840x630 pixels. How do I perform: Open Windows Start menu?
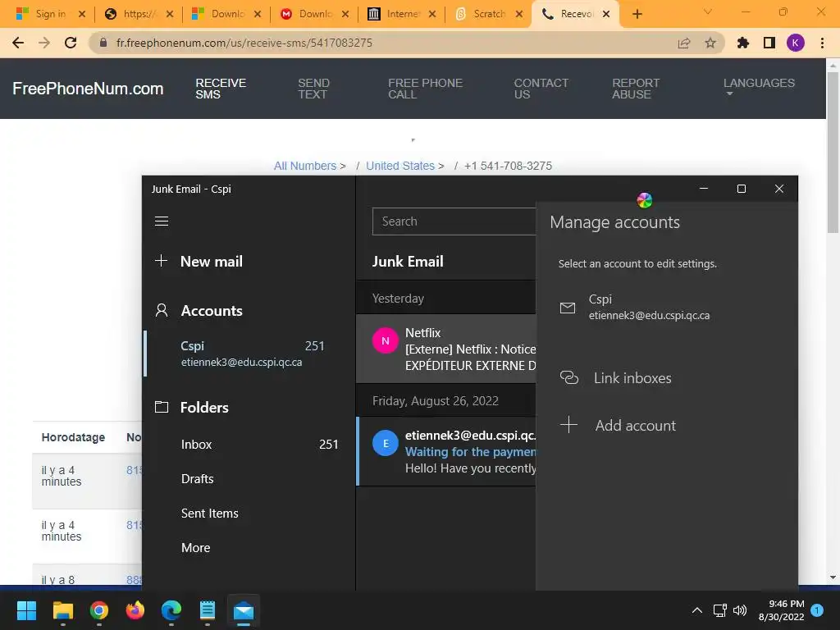click(26, 610)
